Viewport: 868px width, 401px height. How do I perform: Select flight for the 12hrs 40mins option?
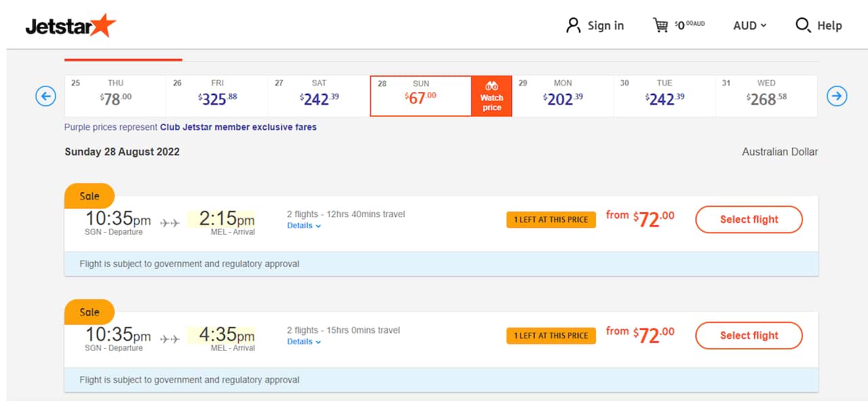click(x=749, y=220)
